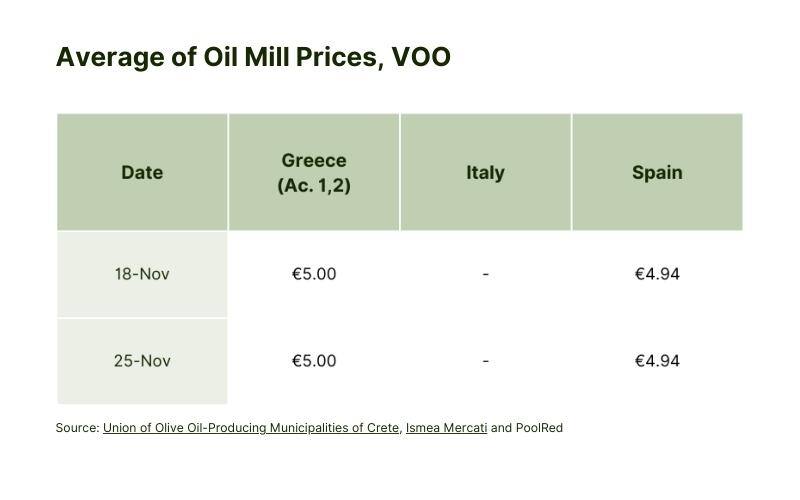Open the Ismea Mercati source link
The width and height of the screenshot is (800, 500).
[x=446, y=428]
